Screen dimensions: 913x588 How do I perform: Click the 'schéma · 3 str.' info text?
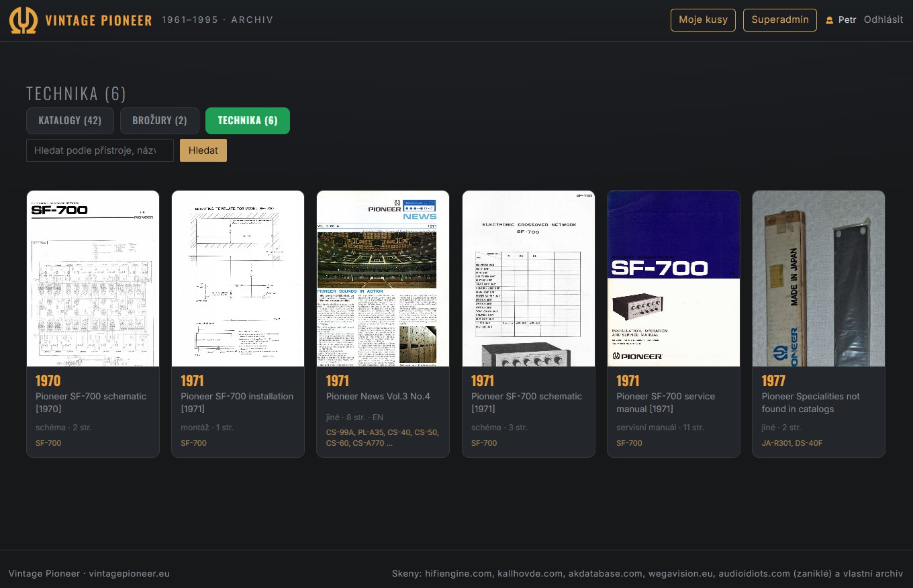tap(499, 428)
